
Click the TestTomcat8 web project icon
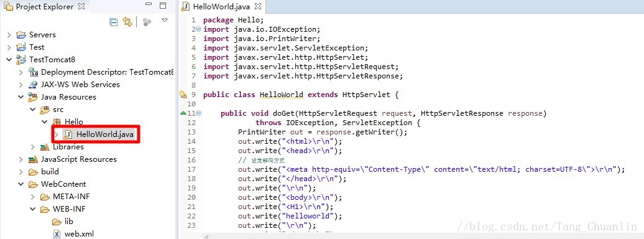point(21,60)
